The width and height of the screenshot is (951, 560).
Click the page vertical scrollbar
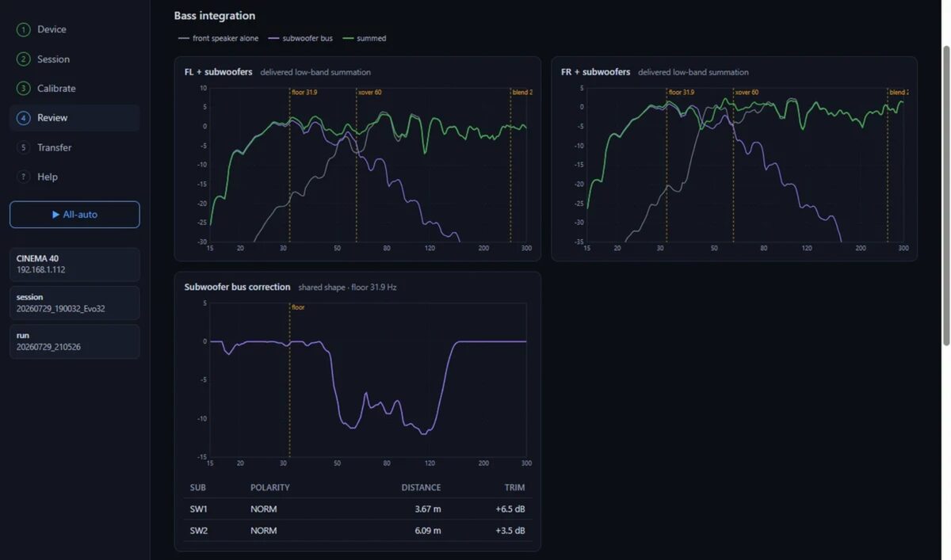click(x=945, y=194)
